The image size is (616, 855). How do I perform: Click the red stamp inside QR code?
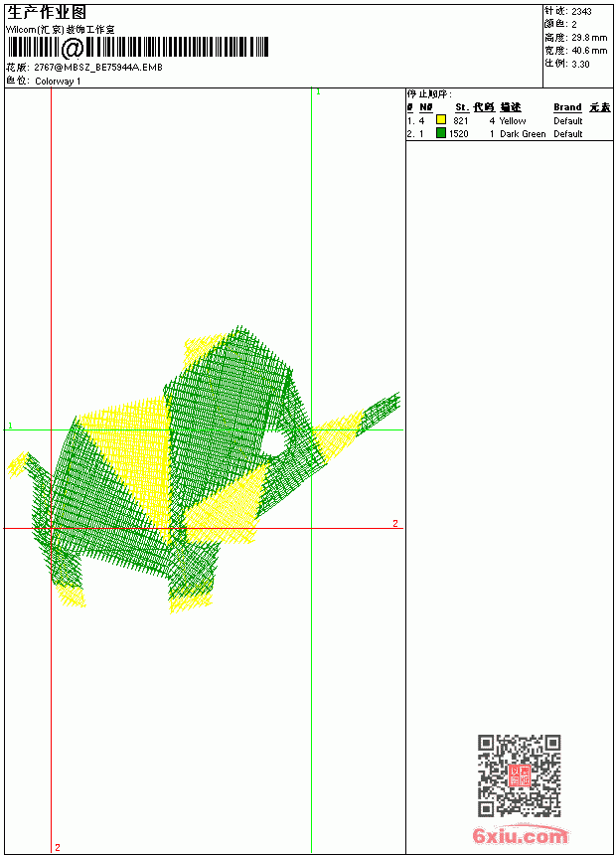pos(519,775)
